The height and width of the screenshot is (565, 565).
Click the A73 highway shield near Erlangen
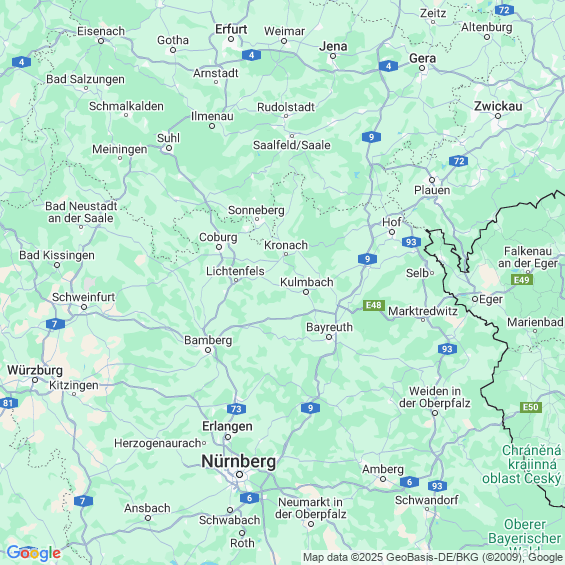click(x=236, y=409)
